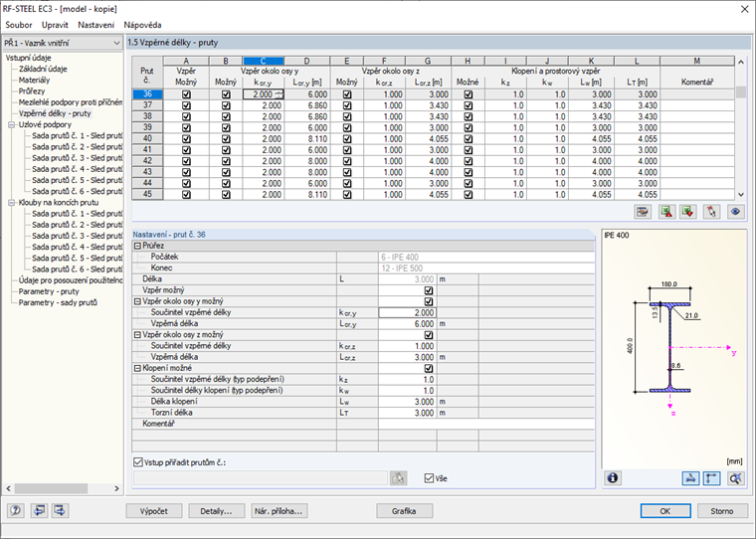Toggle Vzpěr okolo osy y možný checkbox
Viewport: 756px width, 539px height.
click(428, 301)
